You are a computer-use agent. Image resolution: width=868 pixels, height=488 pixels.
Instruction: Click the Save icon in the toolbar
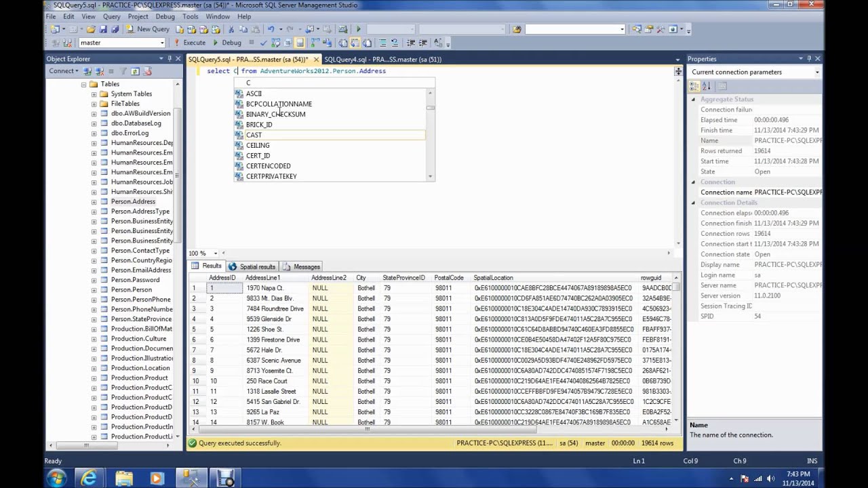[102, 29]
